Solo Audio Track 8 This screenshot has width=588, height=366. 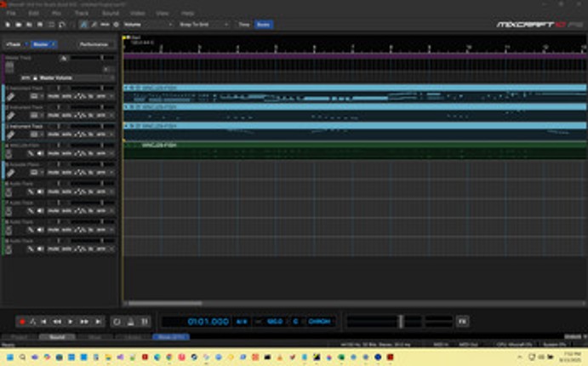coord(66,230)
